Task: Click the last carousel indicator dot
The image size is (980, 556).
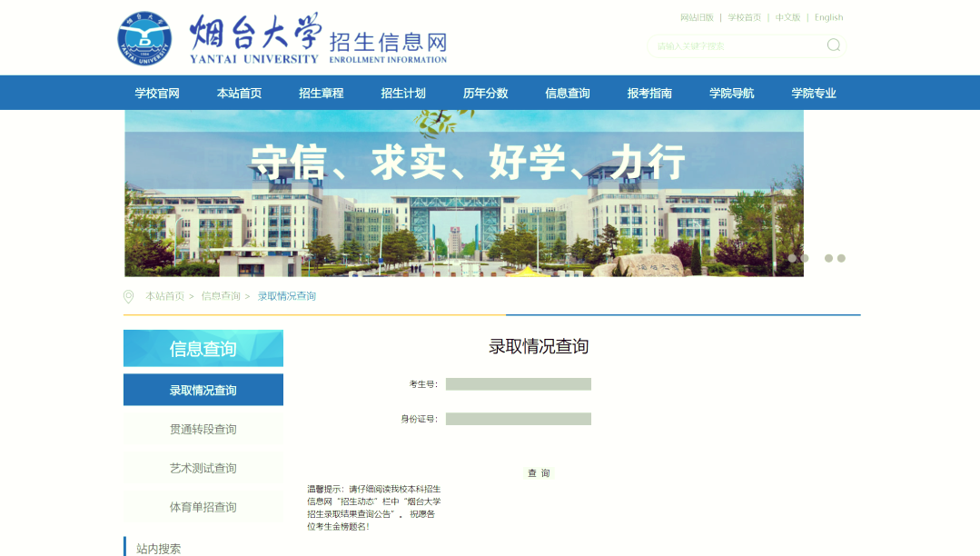Action: pos(840,258)
